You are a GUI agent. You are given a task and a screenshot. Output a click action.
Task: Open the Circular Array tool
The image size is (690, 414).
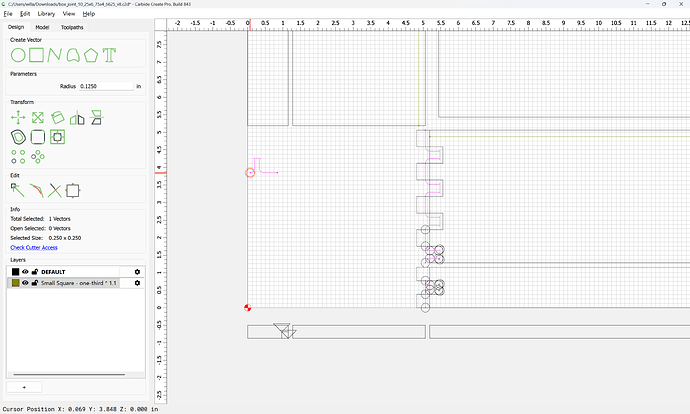(x=38, y=157)
